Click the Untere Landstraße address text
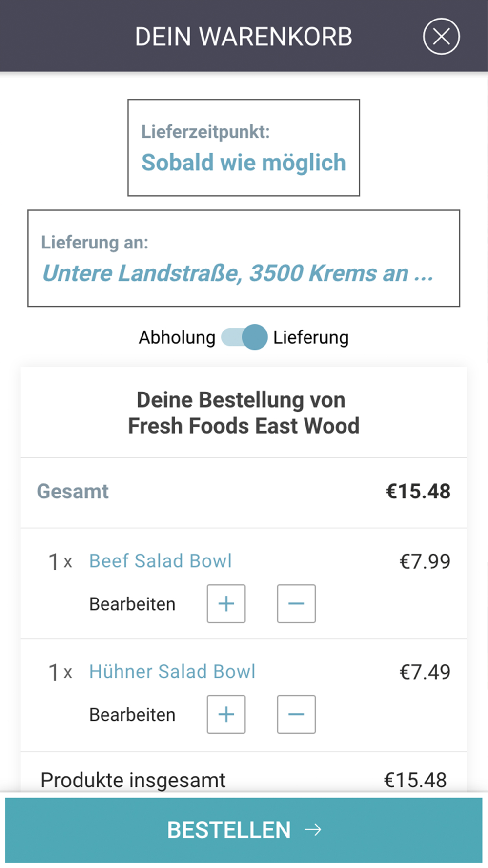This screenshot has width=488, height=868. point(238,273)
